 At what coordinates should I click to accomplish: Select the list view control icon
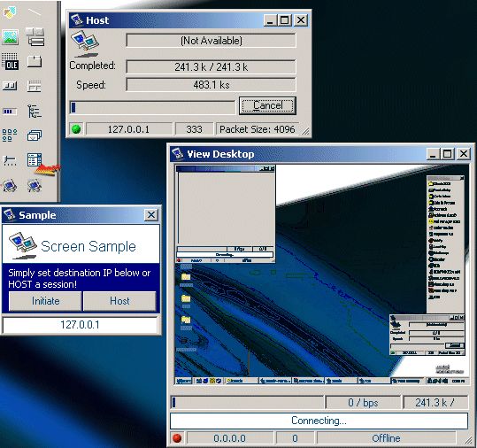pos(10,135)
